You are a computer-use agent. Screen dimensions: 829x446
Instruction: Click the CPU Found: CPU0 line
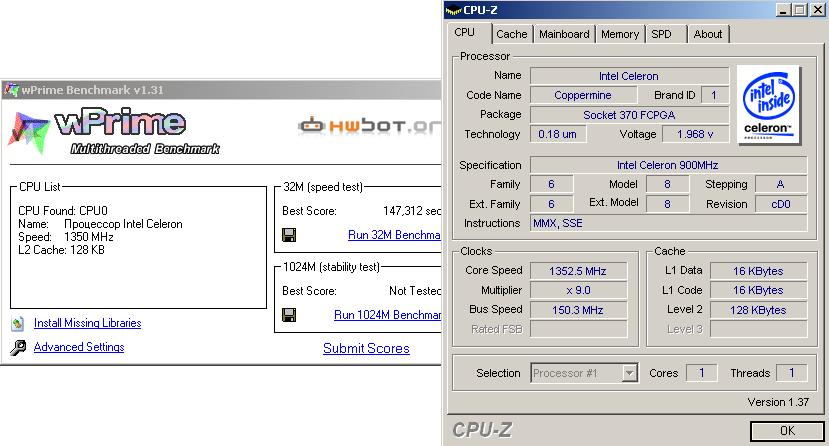click(x=63, y=211)
